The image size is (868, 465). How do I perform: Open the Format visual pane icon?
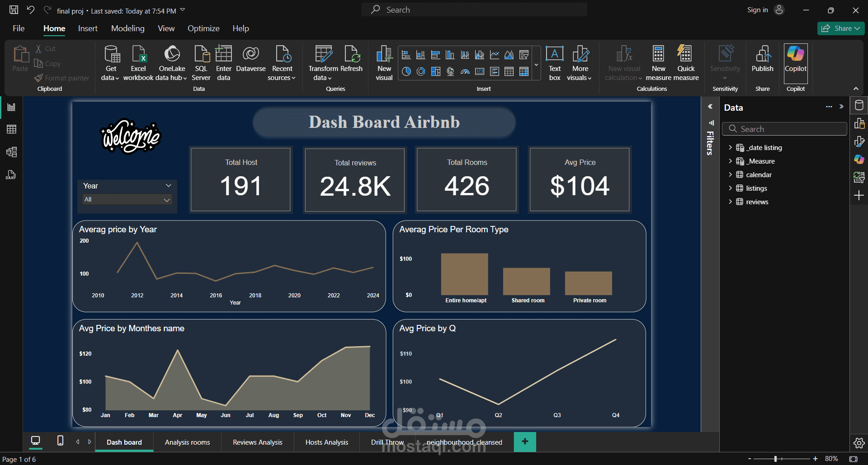[859, 141]
